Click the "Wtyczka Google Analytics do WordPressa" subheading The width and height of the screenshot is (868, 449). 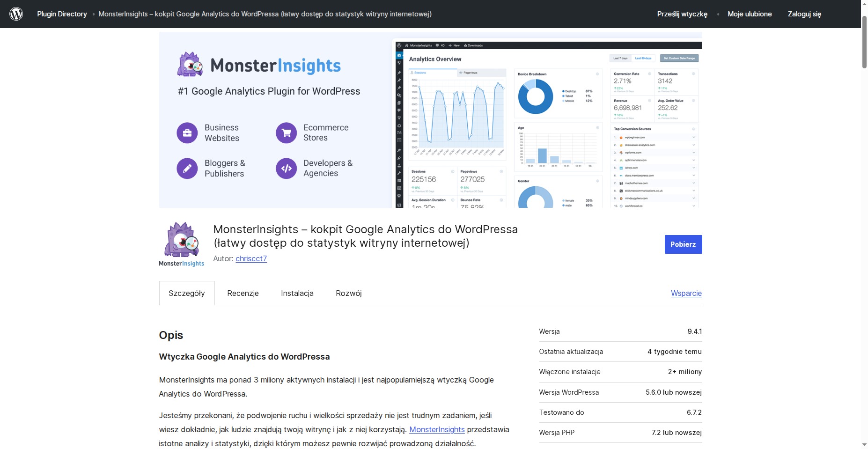pyautogui.click(x=244, y=357)
